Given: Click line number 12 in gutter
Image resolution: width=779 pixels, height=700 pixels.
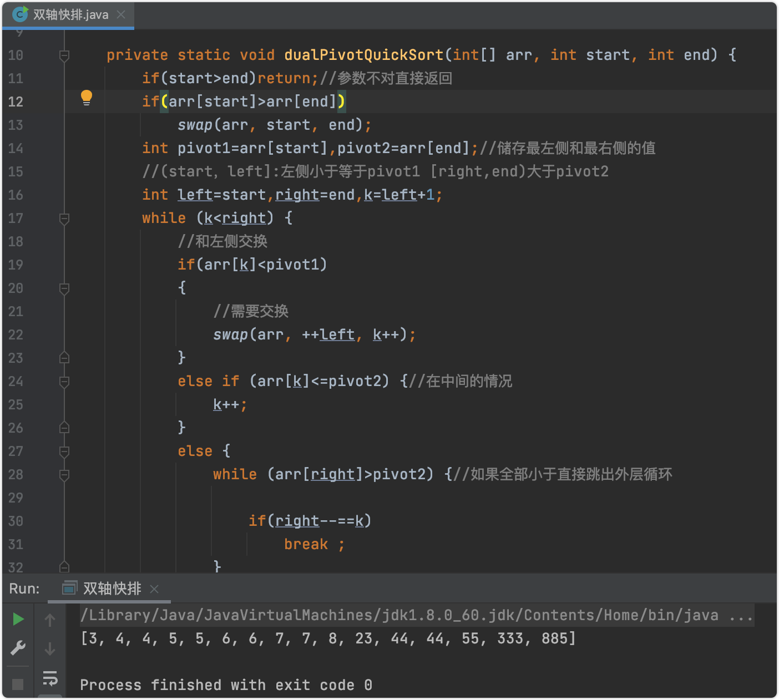Looking at the screenshot, I should (x=16, y=102).
